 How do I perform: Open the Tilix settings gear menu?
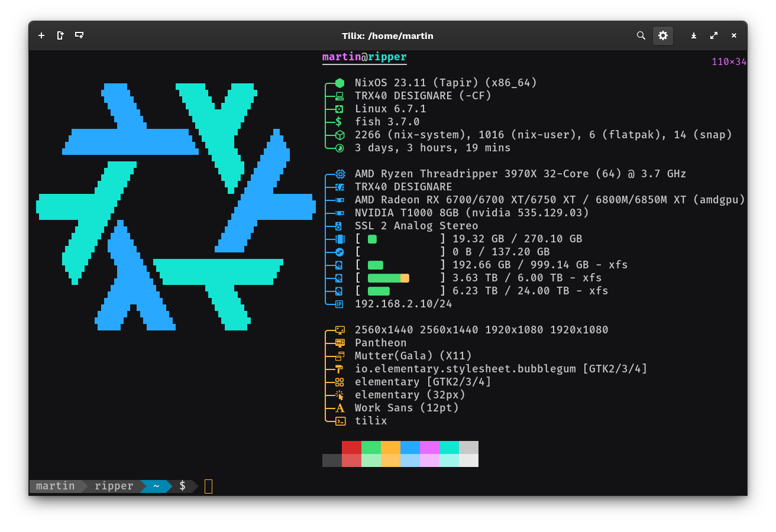coord(663,35)
